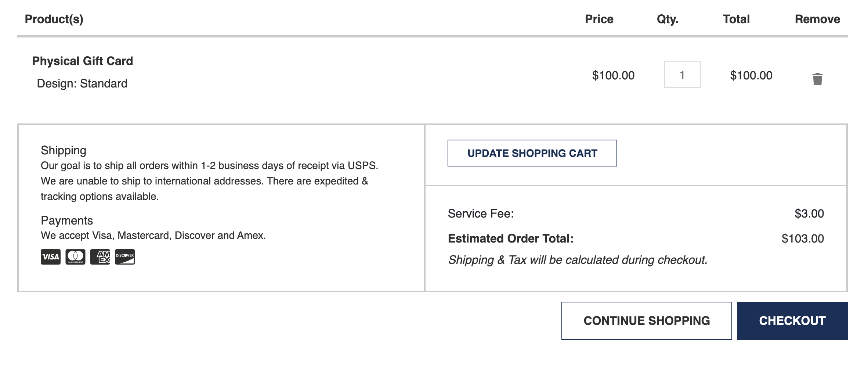Click the Payments section heading
Screen dimensions: 868x366
(67, 220)
